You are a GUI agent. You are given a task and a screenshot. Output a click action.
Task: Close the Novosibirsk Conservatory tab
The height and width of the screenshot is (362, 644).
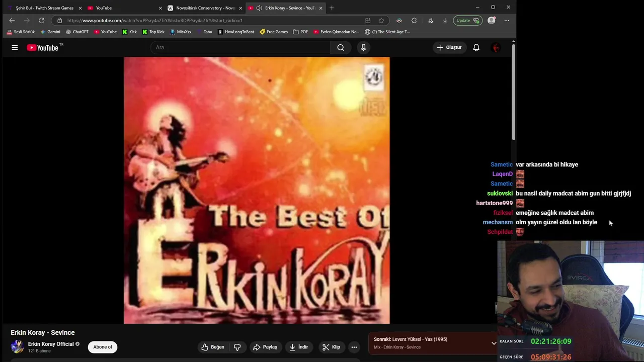click(240, 8)
